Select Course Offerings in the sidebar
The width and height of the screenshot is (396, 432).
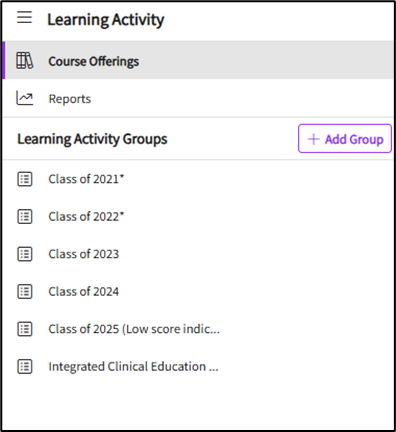pos(199,60)
